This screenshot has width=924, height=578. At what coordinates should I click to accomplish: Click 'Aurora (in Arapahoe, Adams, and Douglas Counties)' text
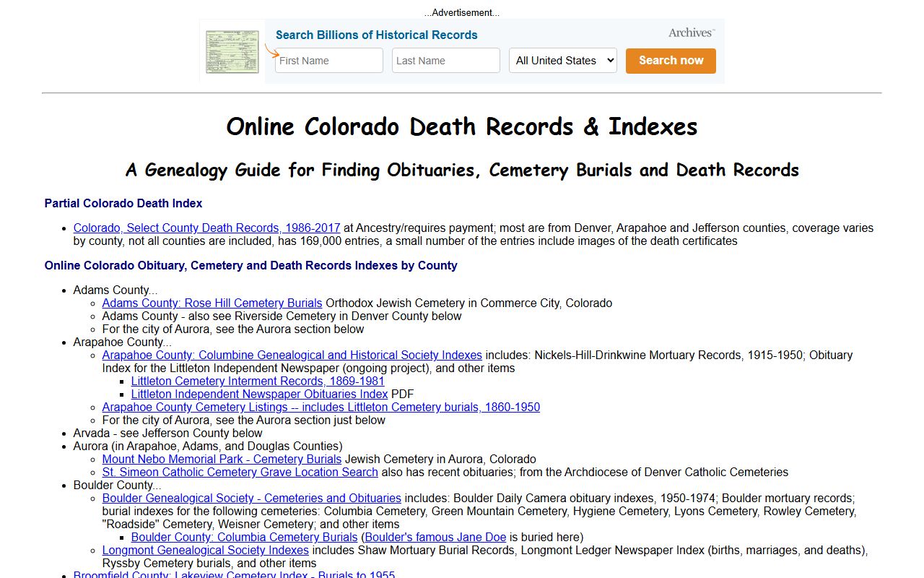208,446
